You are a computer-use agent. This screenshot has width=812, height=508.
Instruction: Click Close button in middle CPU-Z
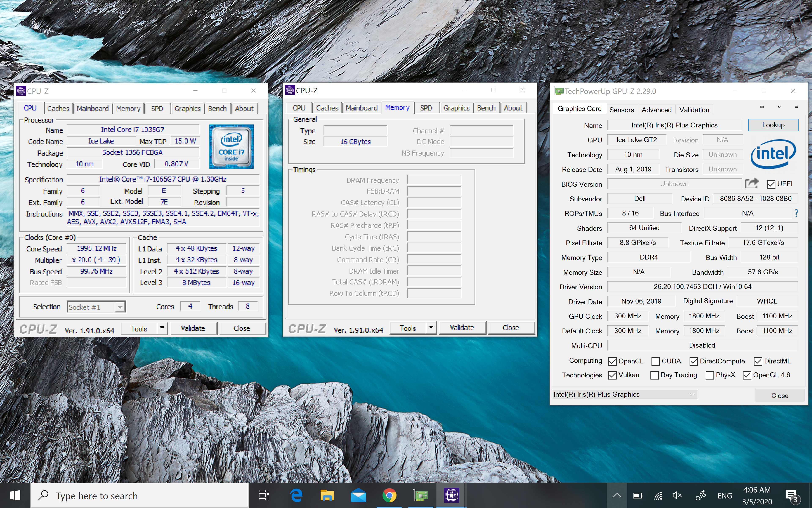511,328
